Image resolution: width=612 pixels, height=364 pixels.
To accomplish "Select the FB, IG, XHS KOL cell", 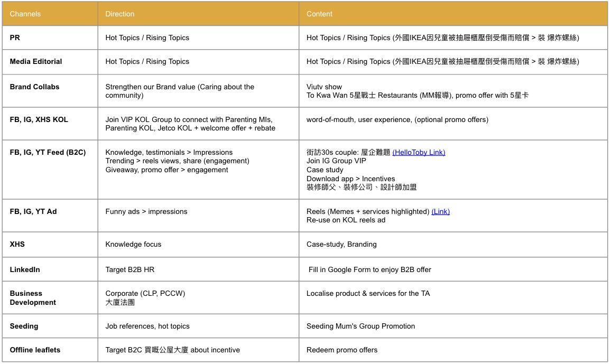I will (39, 119).
